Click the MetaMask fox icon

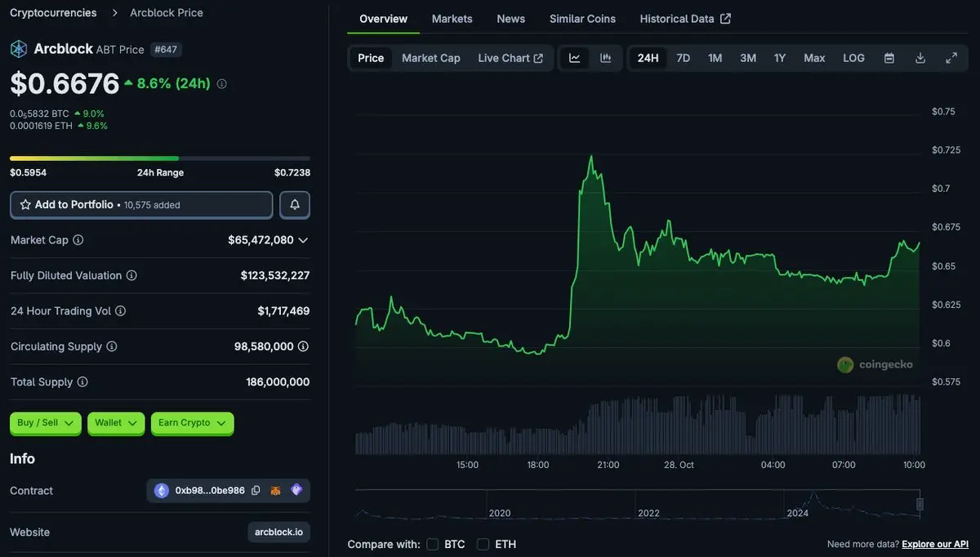[x=276, y=490]
